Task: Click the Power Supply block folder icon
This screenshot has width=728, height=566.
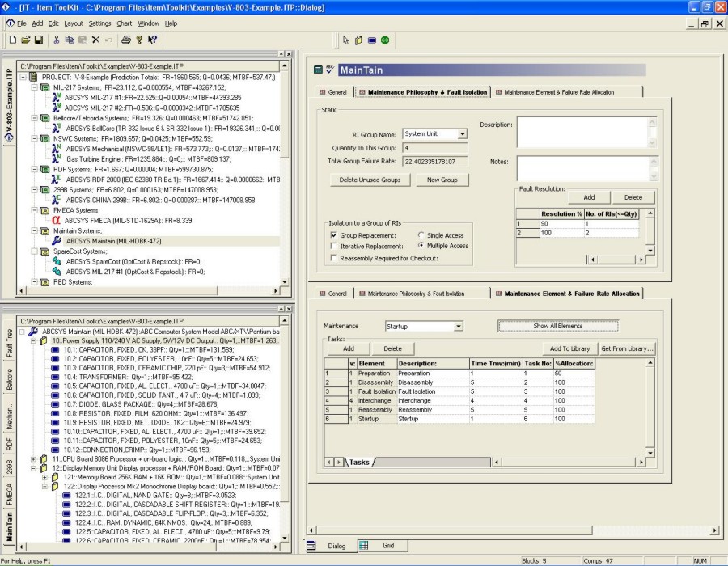Action: pos(44,340)
